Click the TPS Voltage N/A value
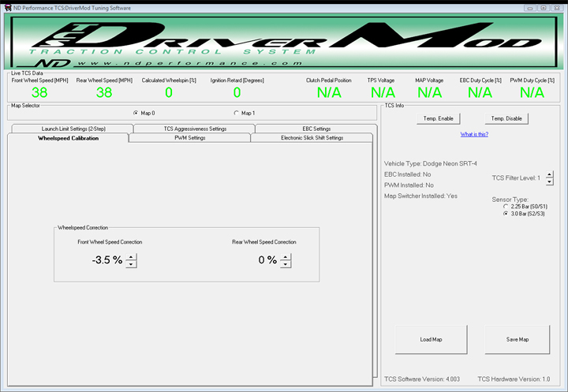568x392 pixels. pos(383,93)
